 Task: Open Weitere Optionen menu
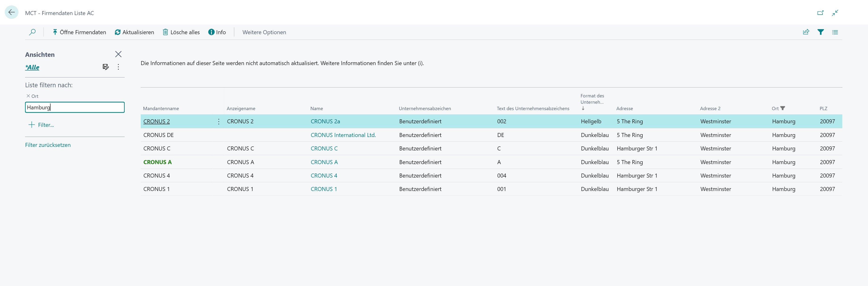point(264,32)
